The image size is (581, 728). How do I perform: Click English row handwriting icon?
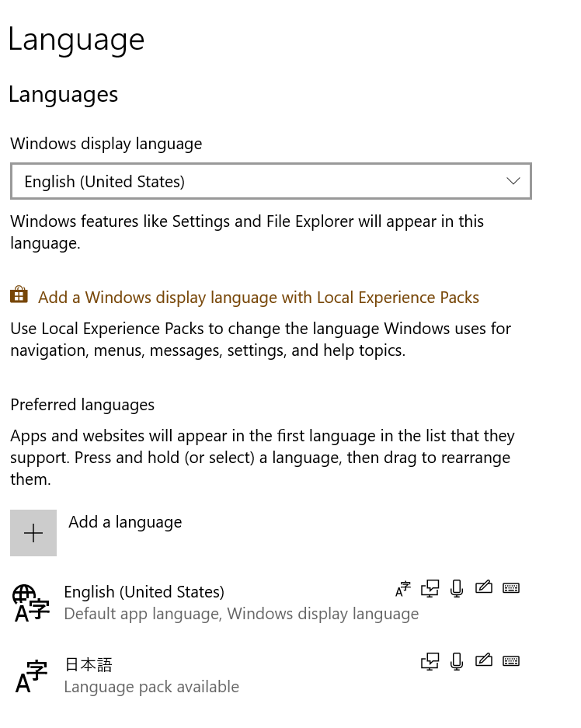point(484,587)
